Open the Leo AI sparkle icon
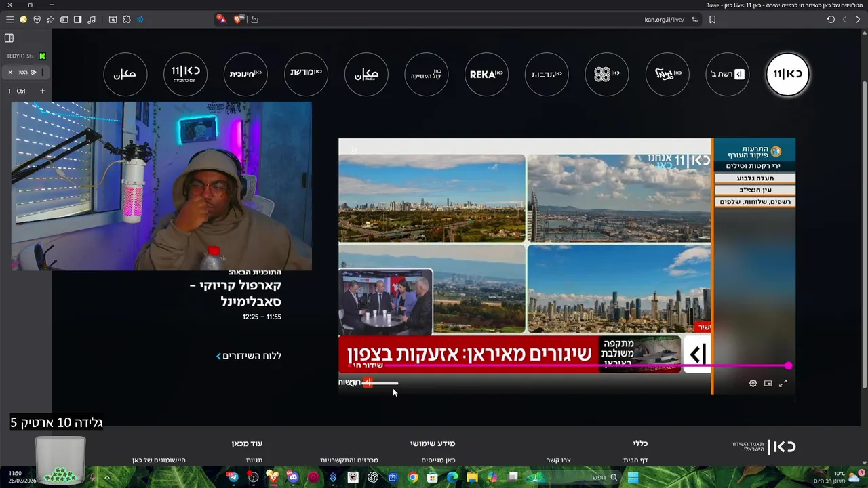Viewport: 868px width, 488px height. coord(50,20)
